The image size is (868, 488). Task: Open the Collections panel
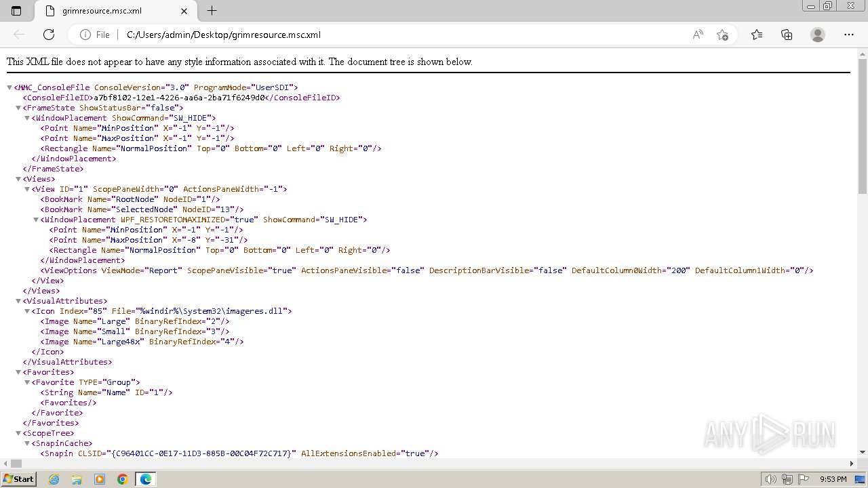point(787,35)
